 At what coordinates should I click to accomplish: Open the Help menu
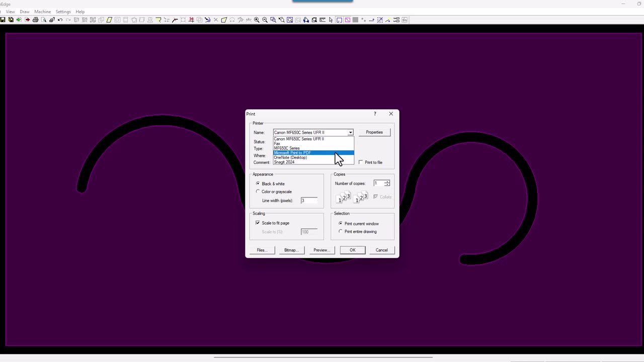click(80, 12)
